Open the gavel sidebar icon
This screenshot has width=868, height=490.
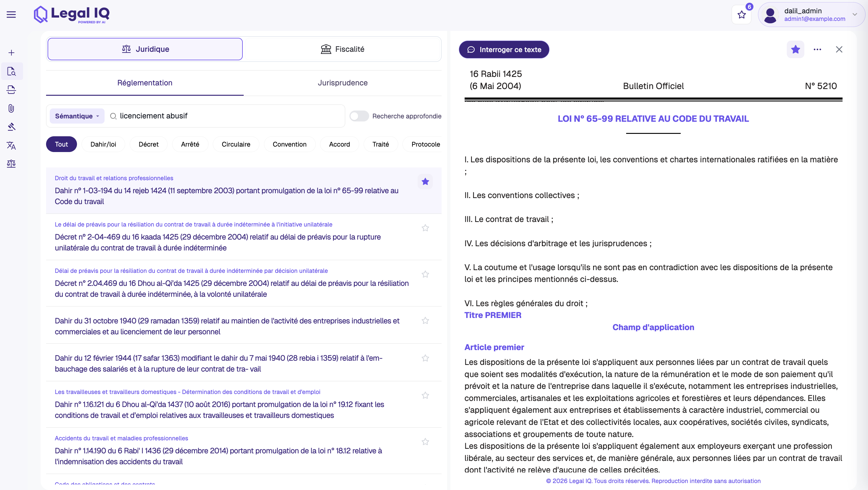12,127
